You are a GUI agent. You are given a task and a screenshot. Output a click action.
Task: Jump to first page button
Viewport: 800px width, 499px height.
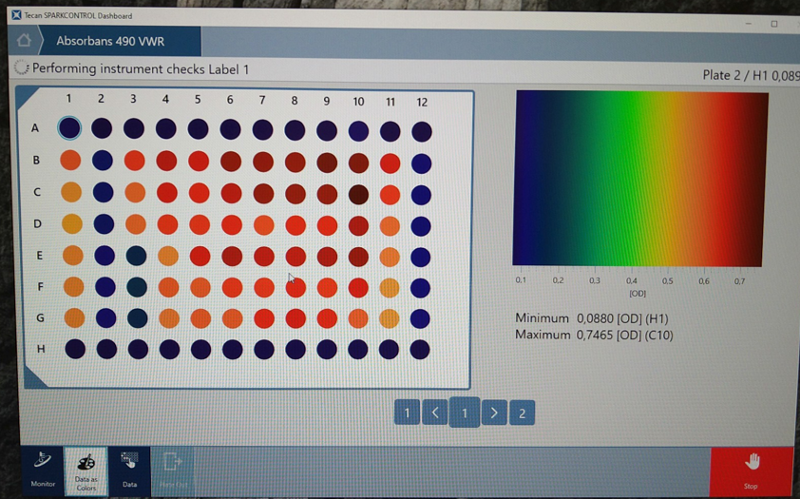[406, 412]
